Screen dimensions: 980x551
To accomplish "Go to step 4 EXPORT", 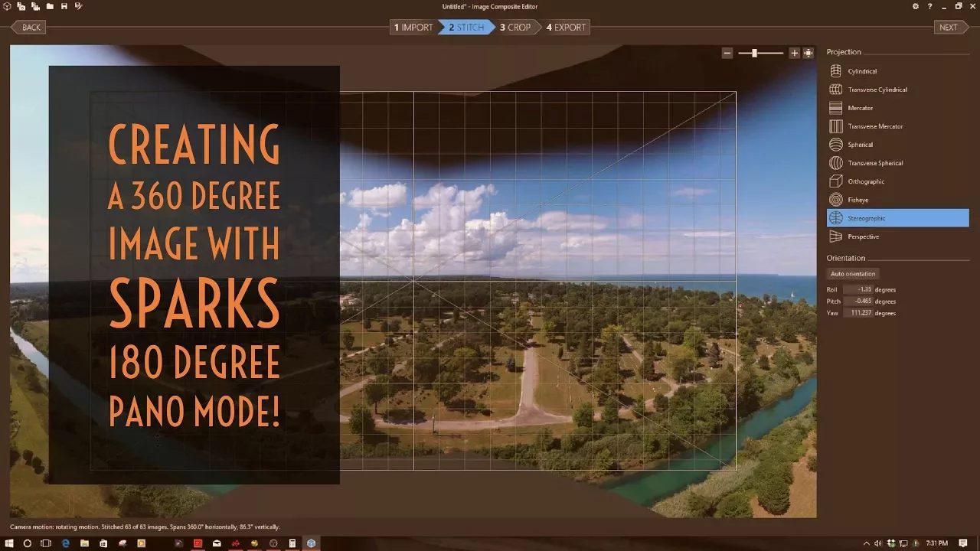I will click(x=566, y=28).
